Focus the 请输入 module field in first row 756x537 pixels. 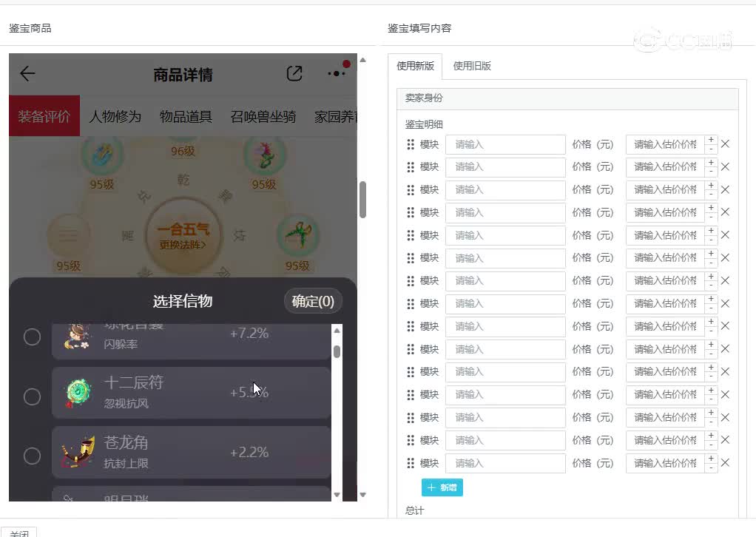click(x=505, y=144)
